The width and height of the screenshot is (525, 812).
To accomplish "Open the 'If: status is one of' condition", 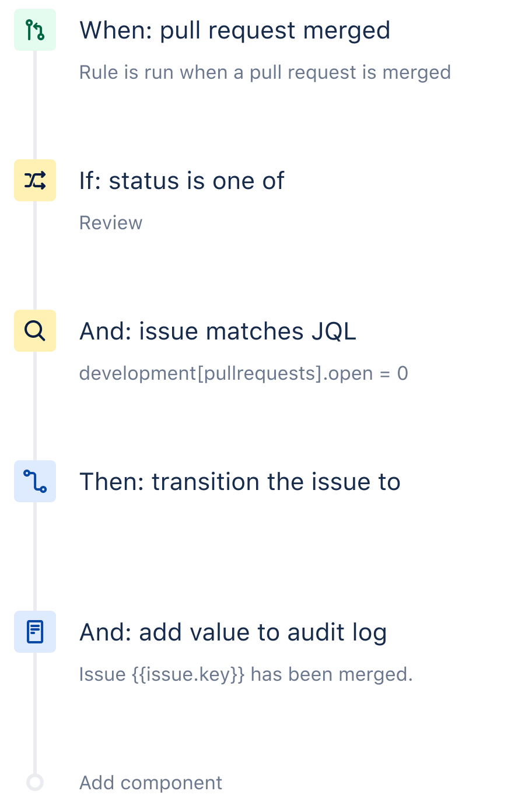I will point(181,180).
